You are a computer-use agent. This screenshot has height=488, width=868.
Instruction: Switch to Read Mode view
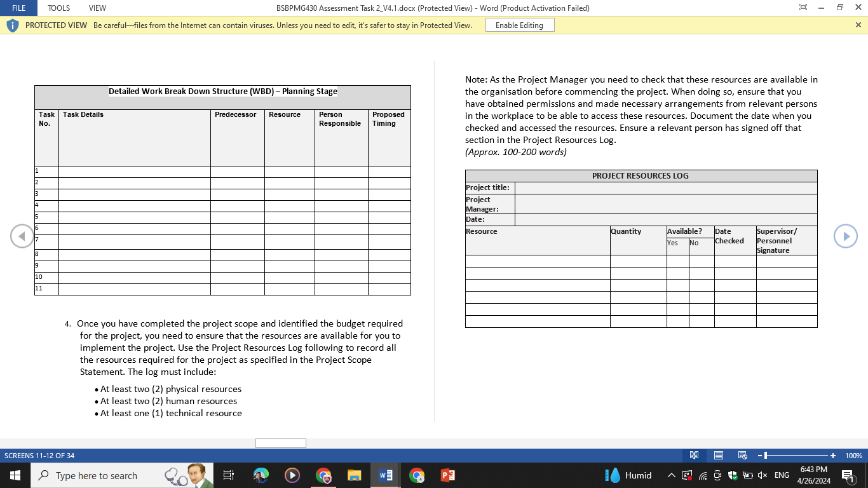click(694, 455)
